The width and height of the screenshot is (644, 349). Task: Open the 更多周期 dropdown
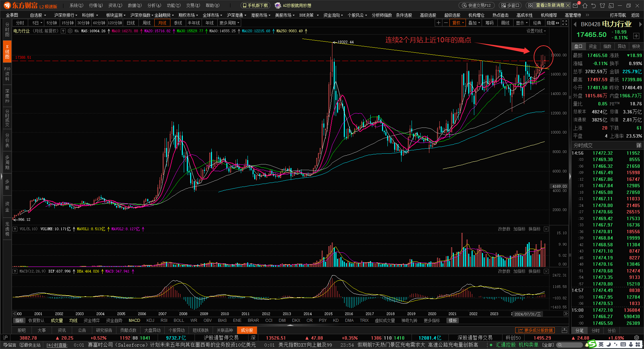(x=229, y=23)
